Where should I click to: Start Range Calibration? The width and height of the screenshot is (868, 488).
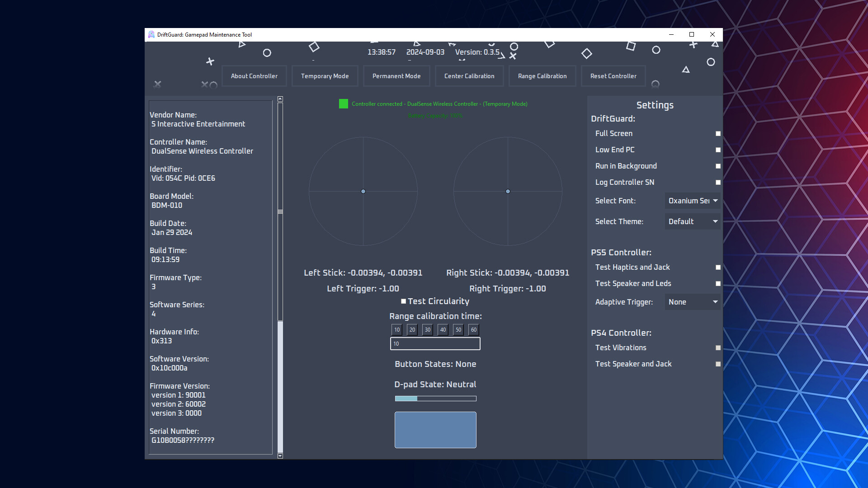pyautogui.click(x=542, y=76)
